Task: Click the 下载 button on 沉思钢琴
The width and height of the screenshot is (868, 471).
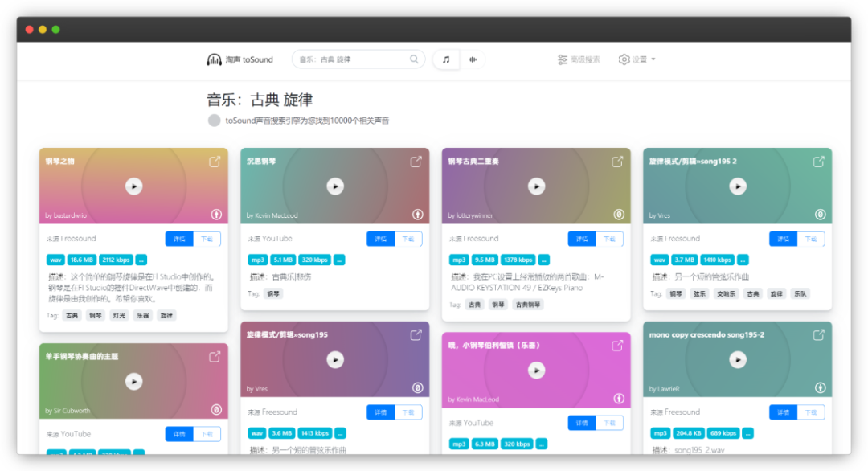Action: click(410, 238)
